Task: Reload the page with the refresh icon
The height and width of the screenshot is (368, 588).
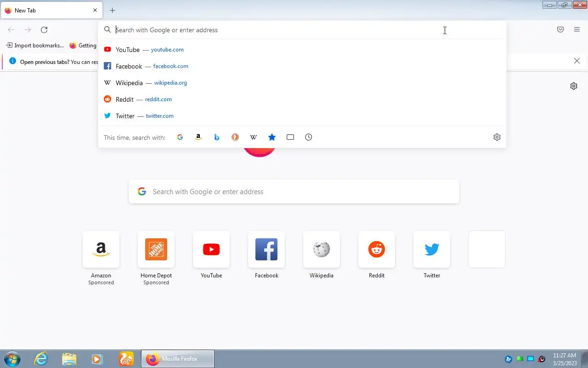Action: (x=44, y=30)
